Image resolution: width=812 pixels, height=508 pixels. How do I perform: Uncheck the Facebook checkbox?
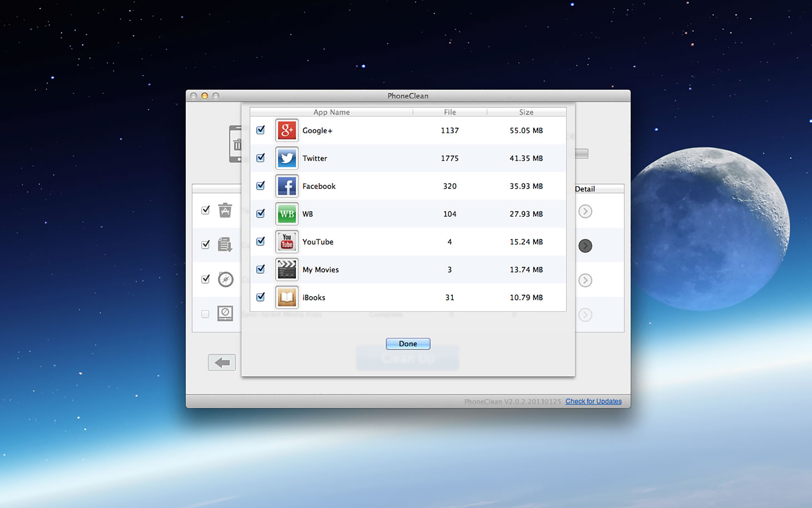click(261, 186)
